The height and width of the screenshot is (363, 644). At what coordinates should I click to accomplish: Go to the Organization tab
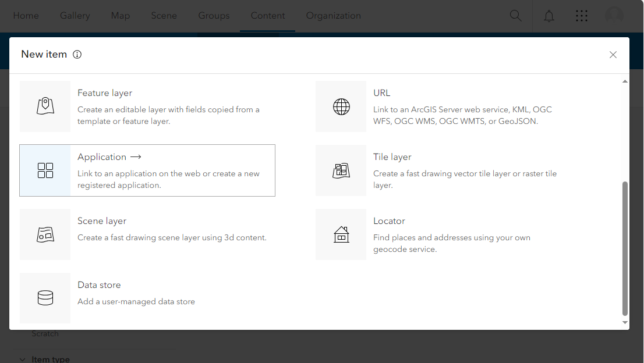pos(333,16)
